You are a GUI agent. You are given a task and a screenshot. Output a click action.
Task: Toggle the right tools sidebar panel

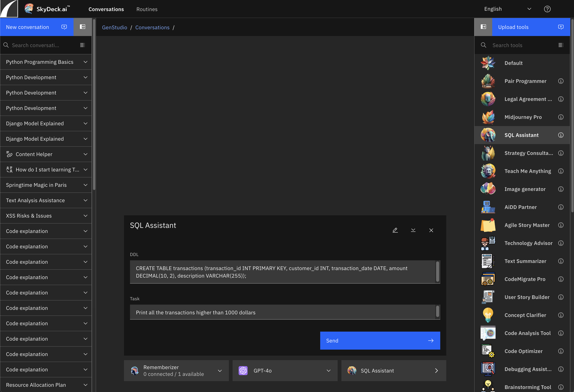coord(483,27)
